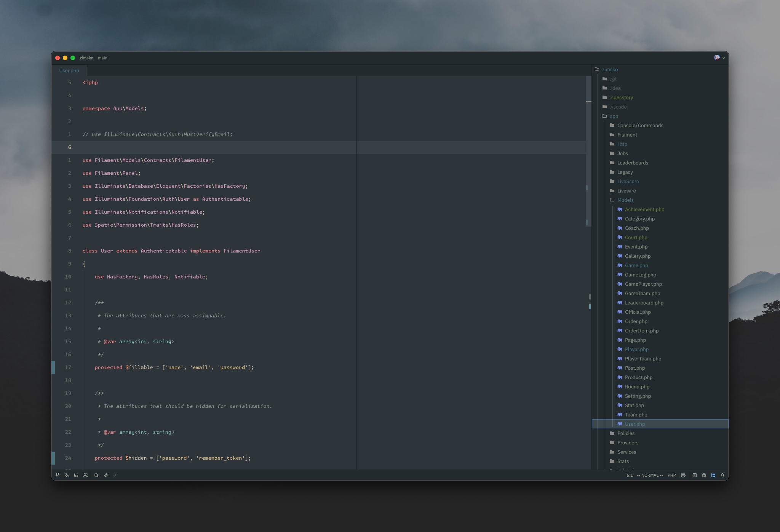Toggle the project panel tree icon
This screenshot has height=532, width=780.
pos(713,475)
